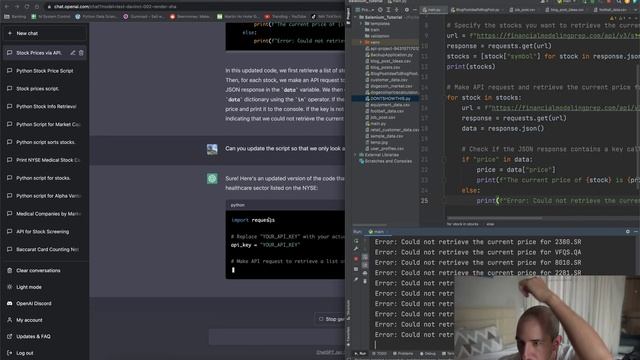Print the console output

coord(365,273)
